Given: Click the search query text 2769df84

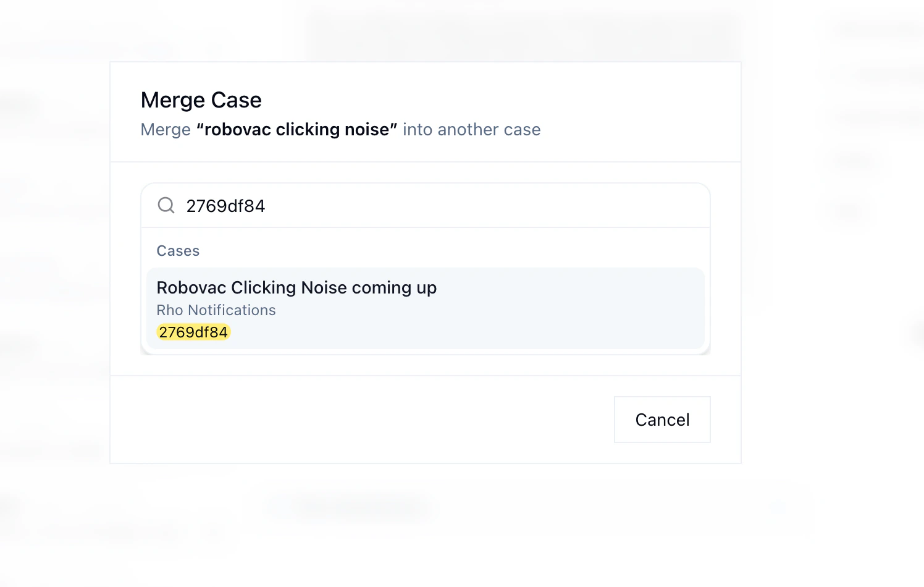Looking at the screenshot, I should point(226,205).
